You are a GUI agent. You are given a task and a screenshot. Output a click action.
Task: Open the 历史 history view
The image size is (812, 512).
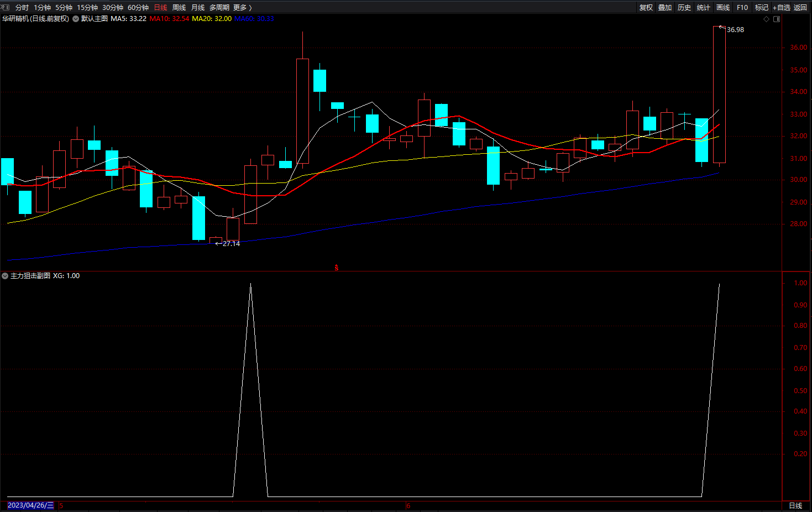[684, 7]
